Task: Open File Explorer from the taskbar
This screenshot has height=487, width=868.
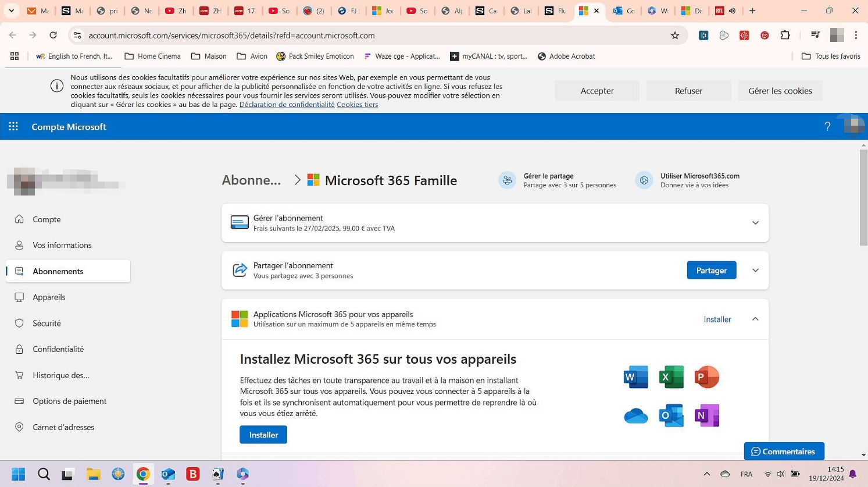Action: click(94, 474)
